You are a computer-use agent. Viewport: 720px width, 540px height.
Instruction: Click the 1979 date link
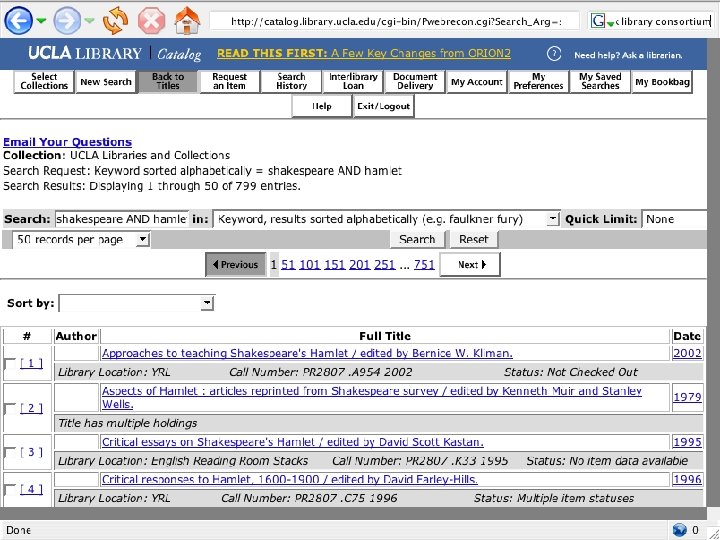point(687,397)
